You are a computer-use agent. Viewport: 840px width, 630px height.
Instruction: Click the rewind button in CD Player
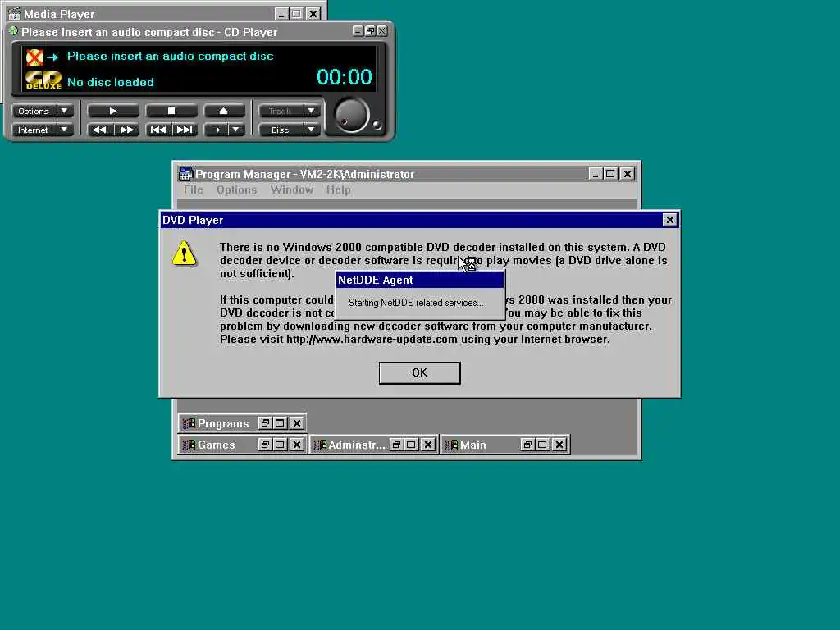click(x=99, y=130)
